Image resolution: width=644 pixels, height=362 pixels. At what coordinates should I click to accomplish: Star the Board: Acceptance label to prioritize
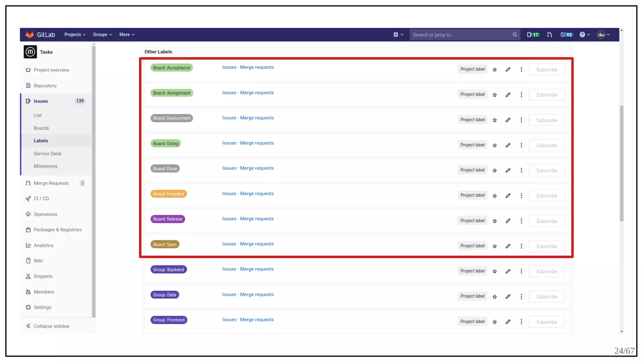point(495,70)
